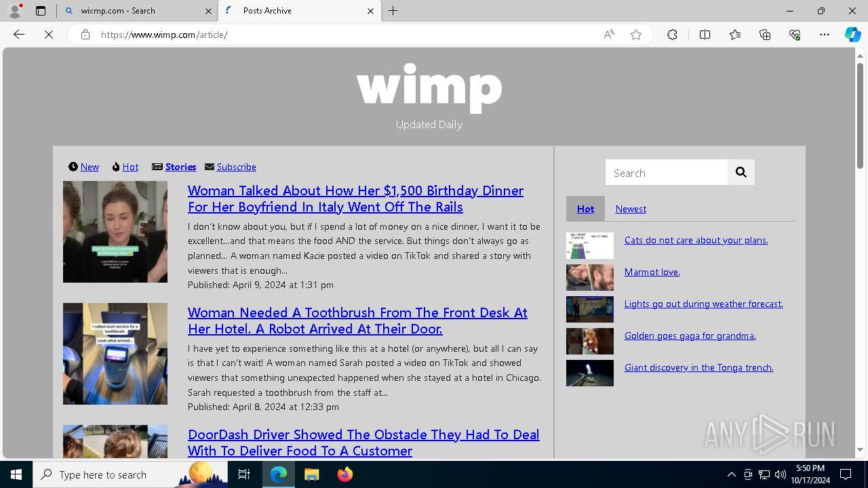Open Copilot sidebar icon
This screenshot has width=868, height=488.
(852, 35)
